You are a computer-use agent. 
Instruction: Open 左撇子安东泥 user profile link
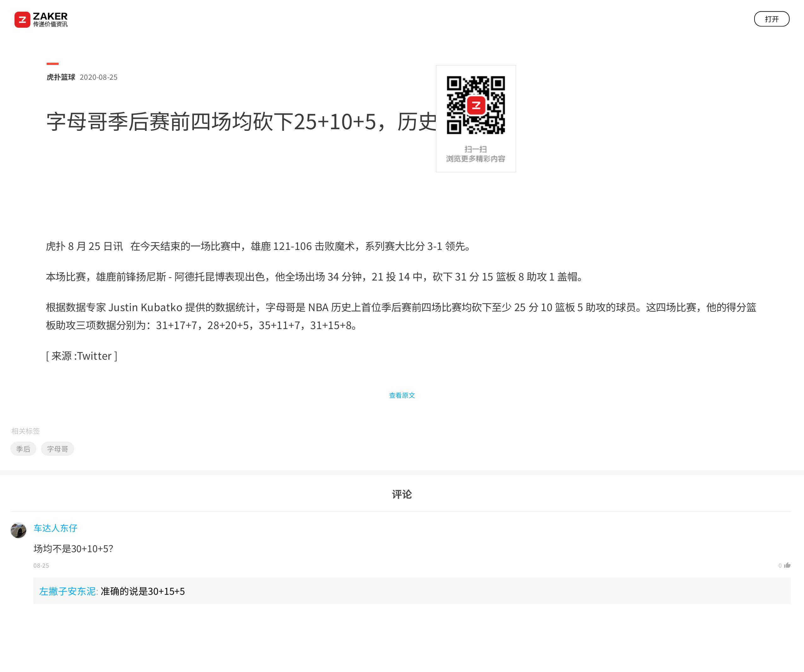pyautogui.click(x=67, y=591)
